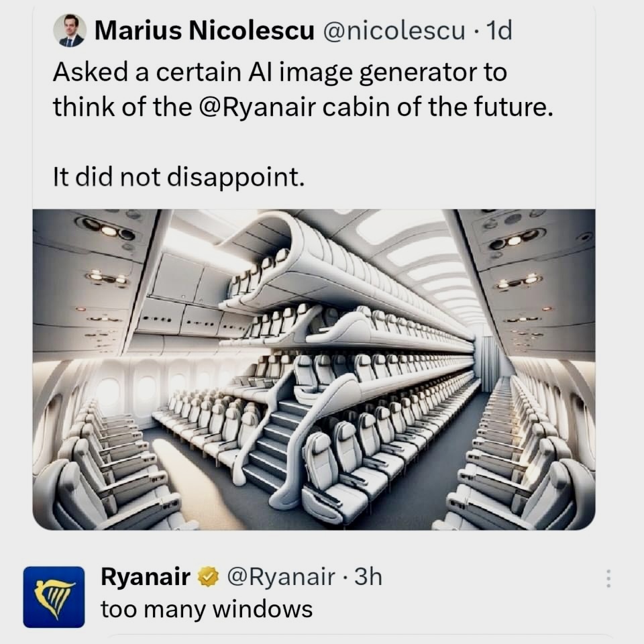Open the three-dot more options menu
This screenshot has height=644, width=644.
pos(608,579)
